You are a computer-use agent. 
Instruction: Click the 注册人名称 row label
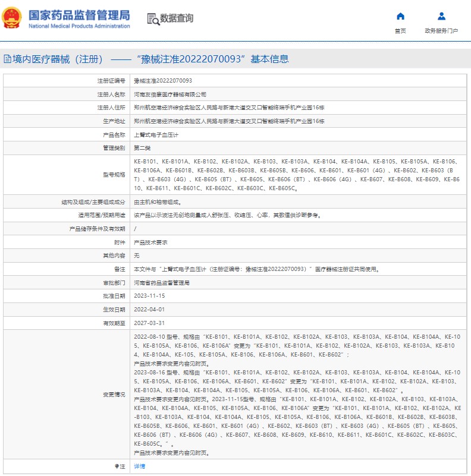[111, 94]
